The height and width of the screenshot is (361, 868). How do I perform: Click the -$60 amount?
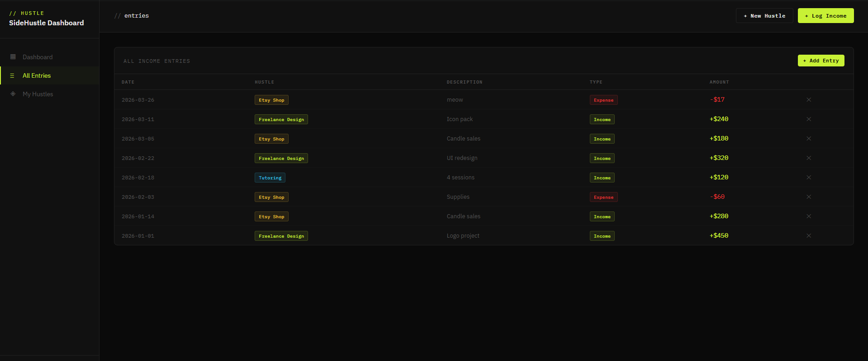717,197
